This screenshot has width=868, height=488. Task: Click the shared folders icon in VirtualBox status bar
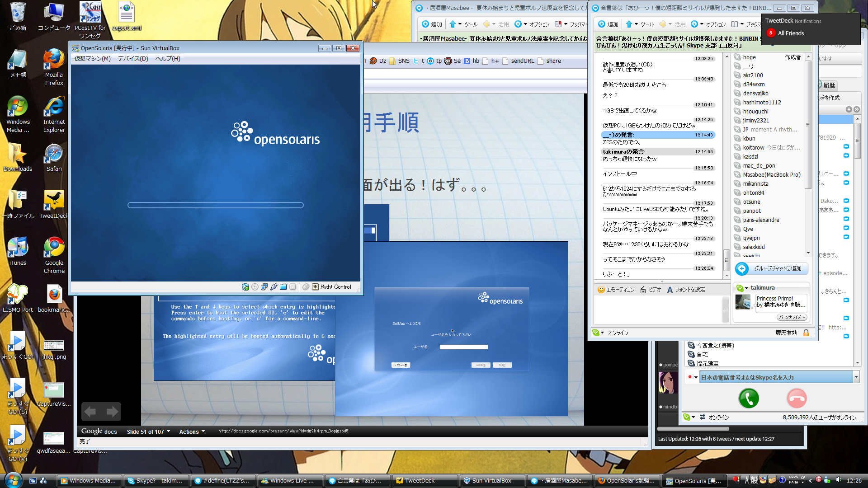(x=283, y=287)
